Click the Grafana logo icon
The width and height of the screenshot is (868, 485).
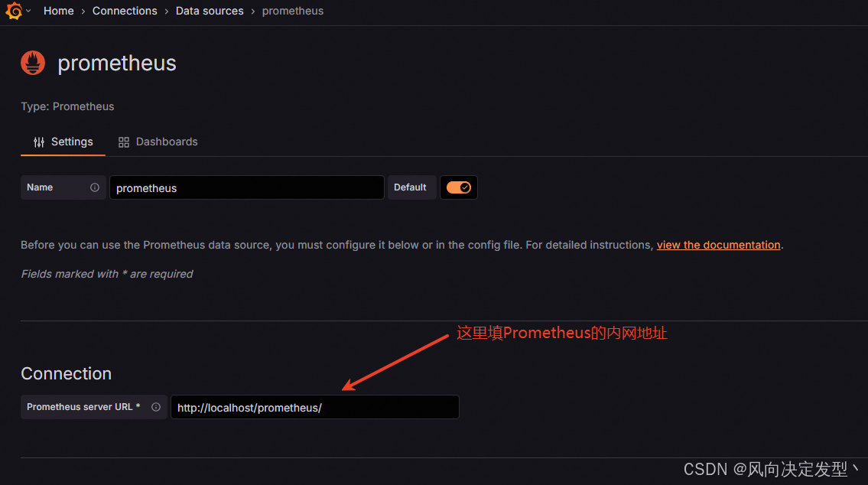pyautogui.click(x=14, y=11)
